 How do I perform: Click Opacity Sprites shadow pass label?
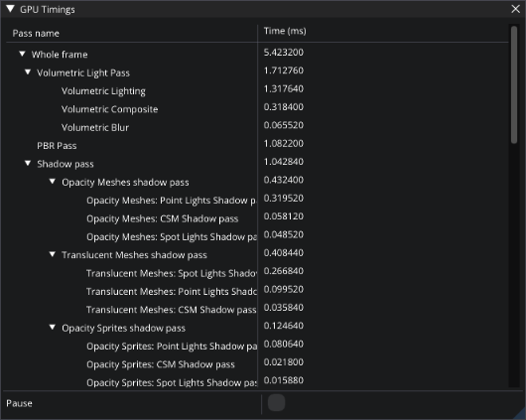coord(123,328)
